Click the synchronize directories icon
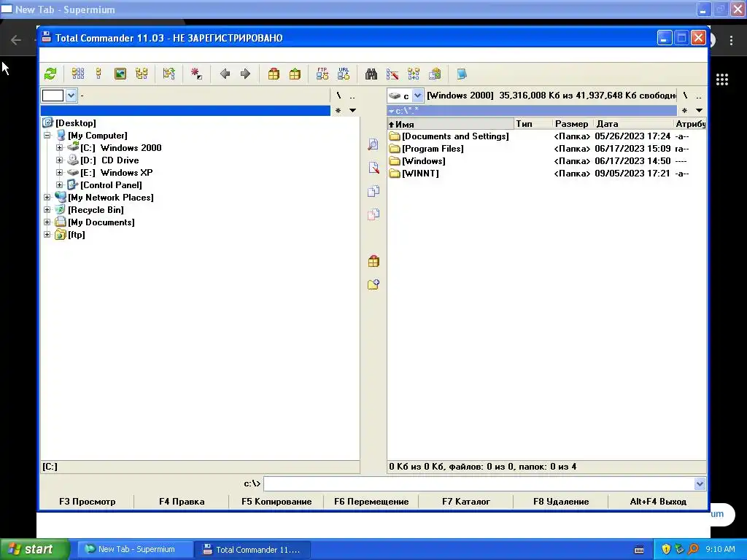The height and width of the screenshot is (560, 747). coord(414,74)
